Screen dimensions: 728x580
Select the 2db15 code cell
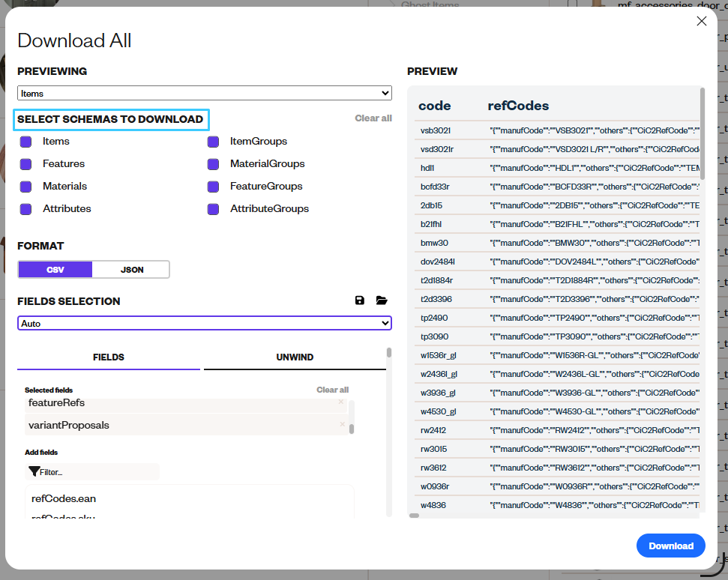(431, 205)
